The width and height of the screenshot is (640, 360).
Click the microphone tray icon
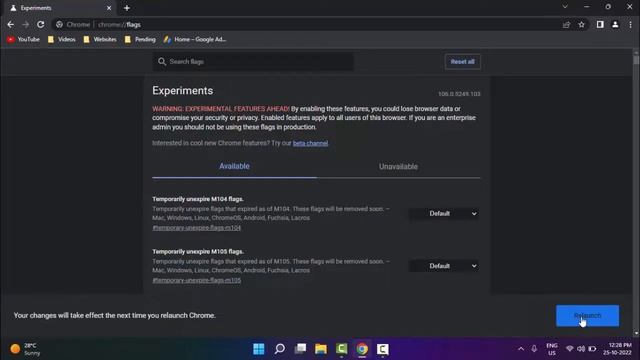(534, 349)
